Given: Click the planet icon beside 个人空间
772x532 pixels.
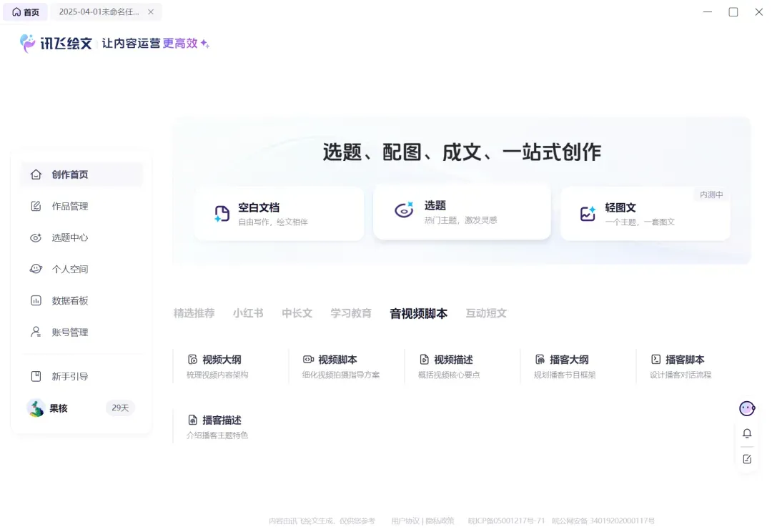Looking at the screenshot, I should coord(36,269).
